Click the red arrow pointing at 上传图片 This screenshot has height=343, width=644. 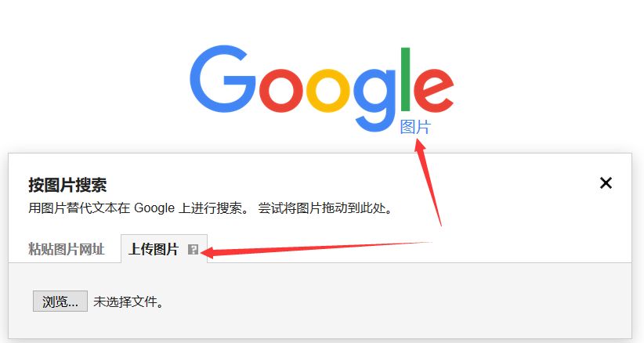pyautogui.click(x=316, y=250)
